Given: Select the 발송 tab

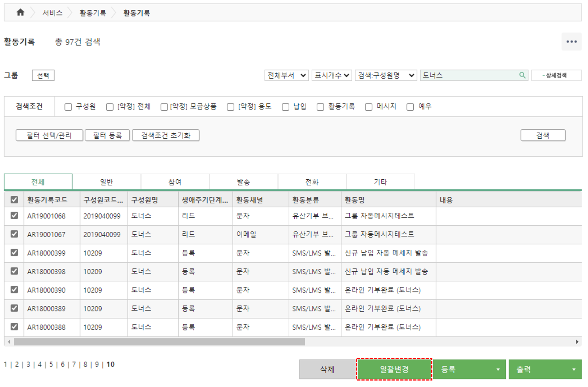Looking at the screenshot, I should pos(243,182).
